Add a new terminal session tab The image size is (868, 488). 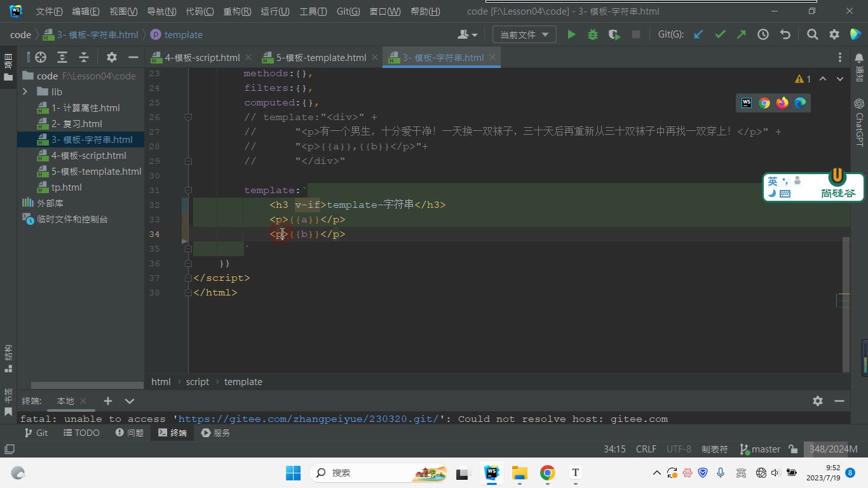click(x=108, y=401)
